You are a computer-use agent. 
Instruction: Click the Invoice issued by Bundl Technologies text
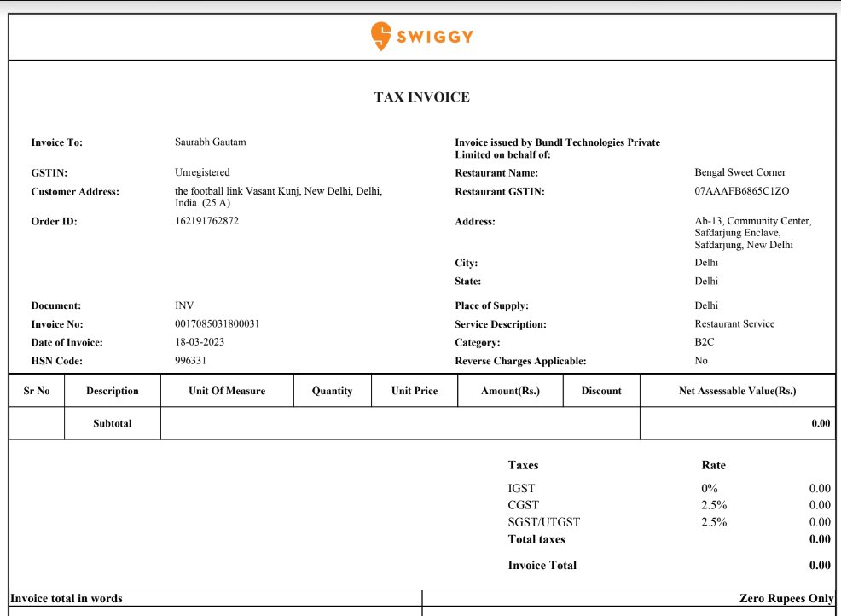coord(557,148)
